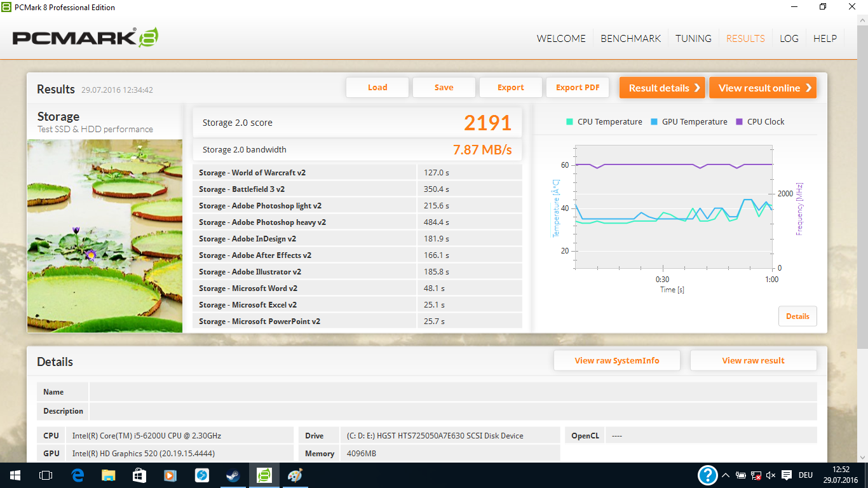Open Task View in the taskbar
Viewport: 868px width, 488px height.
[x=45, y=475]
